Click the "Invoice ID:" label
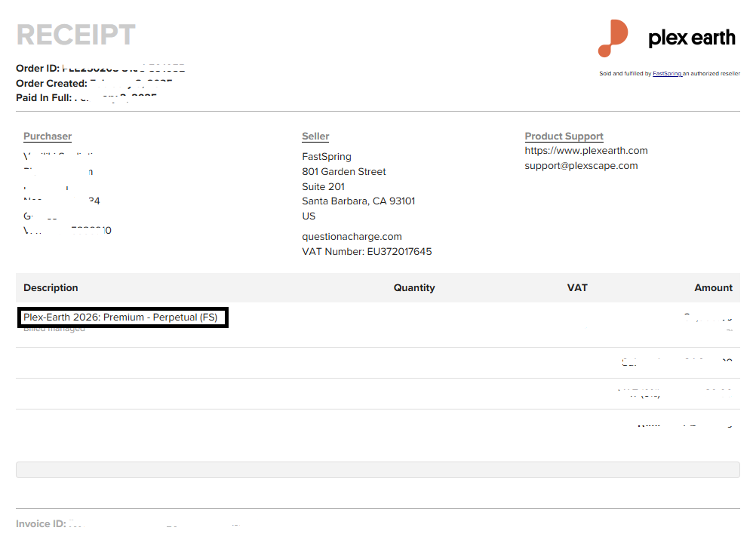756x546 pixels. [x=41, y=524]
